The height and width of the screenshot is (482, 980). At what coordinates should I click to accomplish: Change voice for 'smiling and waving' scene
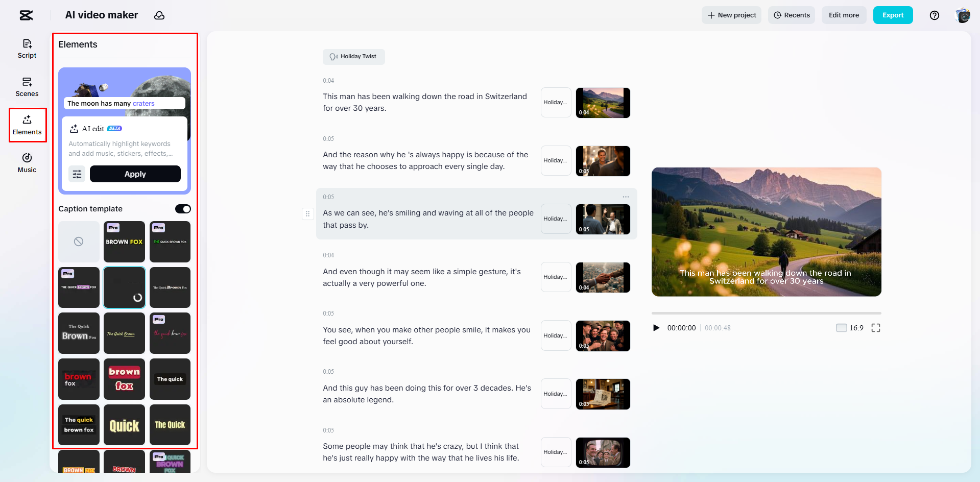tap(556, 219)
